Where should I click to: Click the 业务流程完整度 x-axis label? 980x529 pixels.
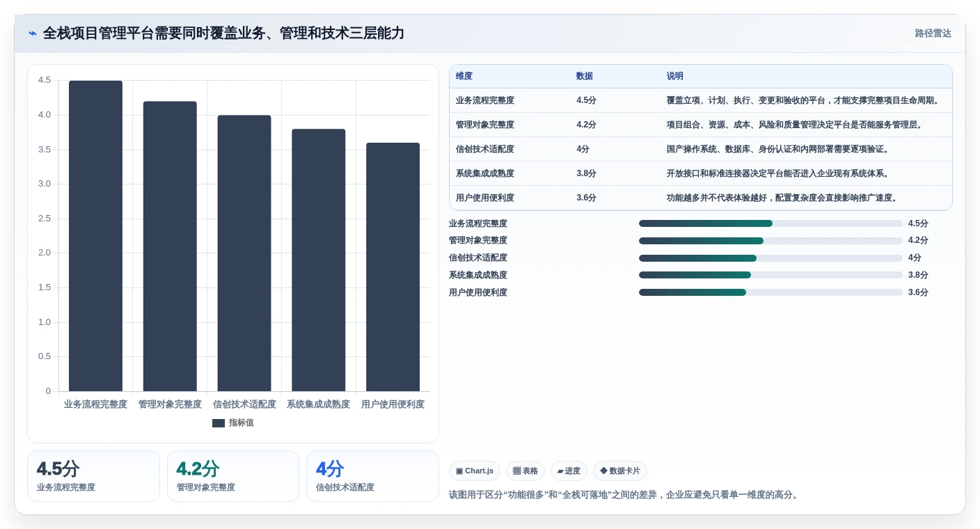click(95, 404)
